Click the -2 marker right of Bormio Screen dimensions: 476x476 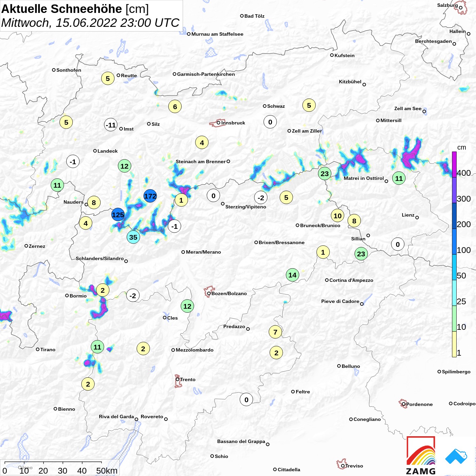[x=133, y=296]
